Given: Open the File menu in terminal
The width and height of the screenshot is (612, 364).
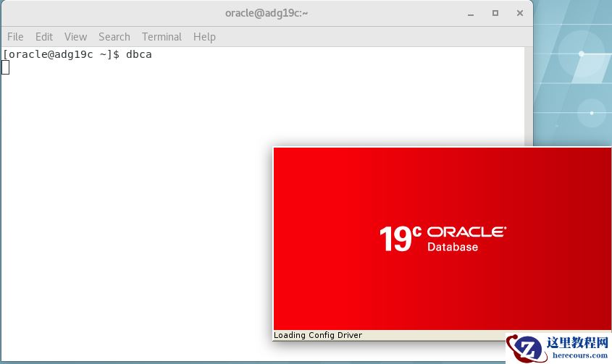Looking at the screenshot, I should pyautogui.click(x=15, y=37).
